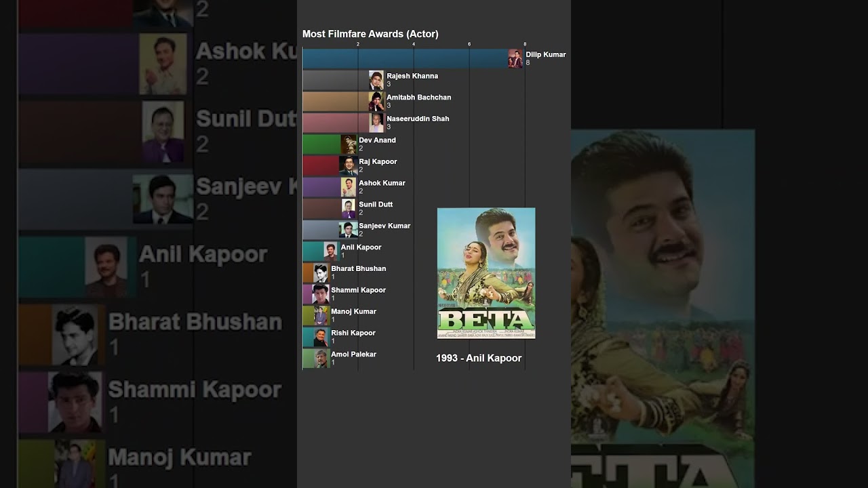Open the small Beta movie poster
The width and height of the screenshot is (868, 488).
tap(486, 273)
